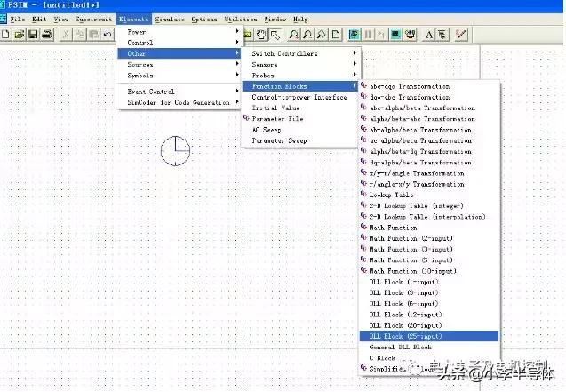Choose Parameter File menu item

300,118
